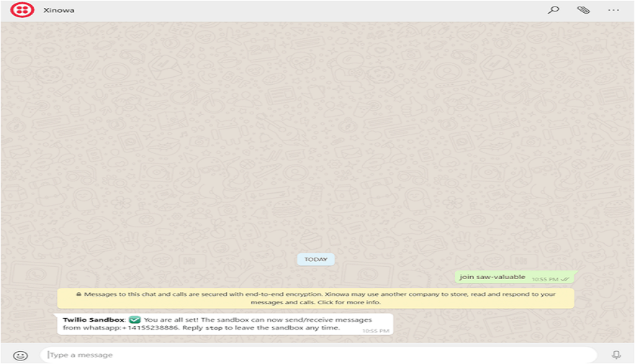
Task: Click the bold 'Twilio Sandbox' sender label
Action: 94,319
